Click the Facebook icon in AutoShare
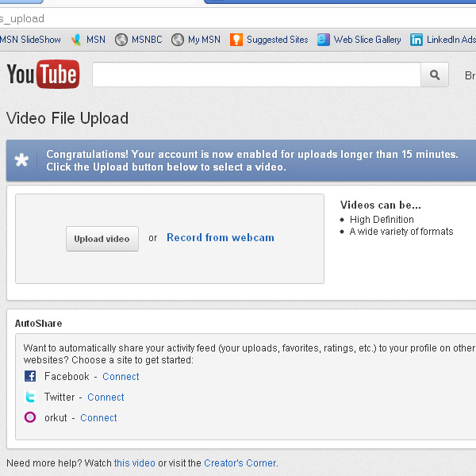Screen dimensions: 476x476 30,376
